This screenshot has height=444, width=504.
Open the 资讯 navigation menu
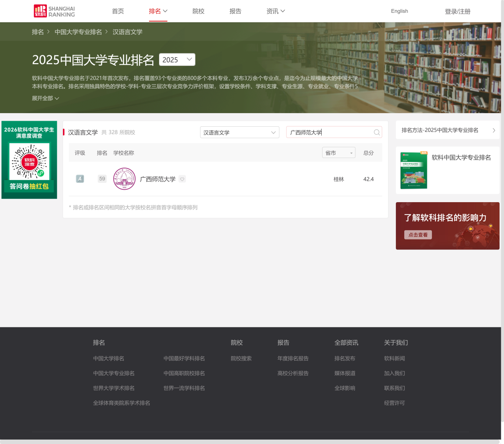tap(276, 11)
